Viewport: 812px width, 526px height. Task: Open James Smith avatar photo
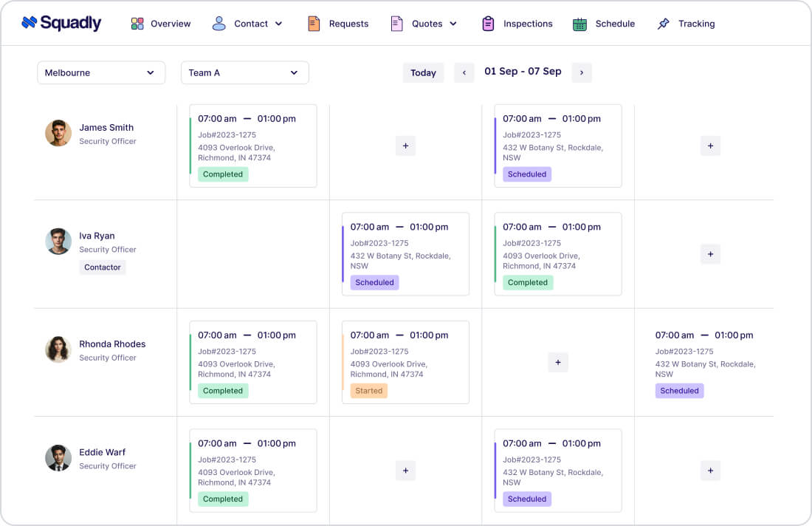point(58,133)
